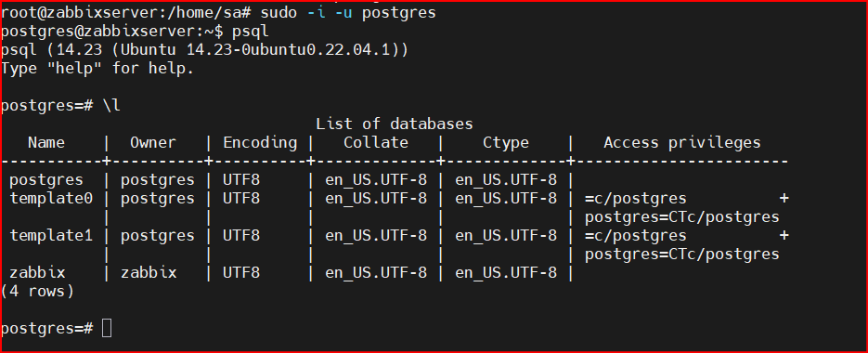This screenshot has height=353, width=868.
Task: Click the "Ctype" column header
Action: (506, 143)
